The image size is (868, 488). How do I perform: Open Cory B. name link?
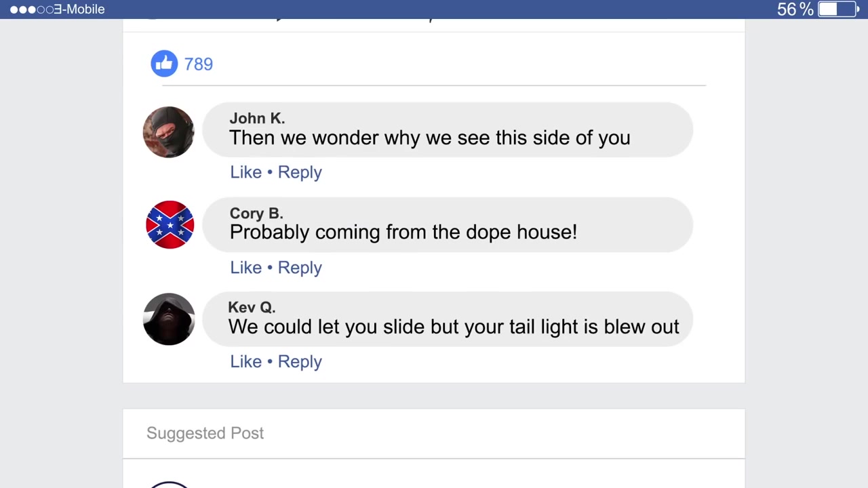pos(256,213)
